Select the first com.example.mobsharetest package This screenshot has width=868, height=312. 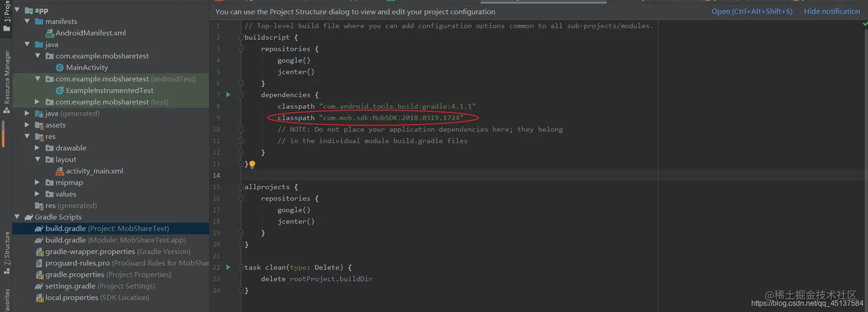point(102,56)
